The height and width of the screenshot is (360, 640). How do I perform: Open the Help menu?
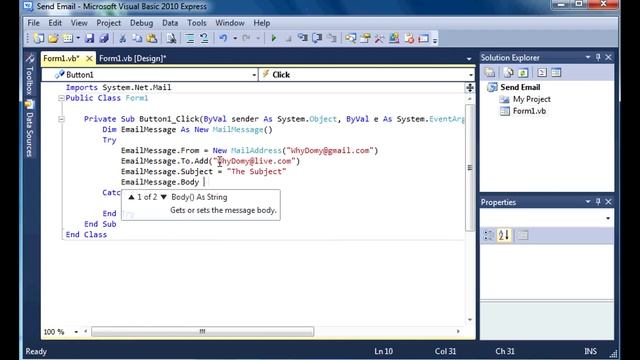(262, 23)
